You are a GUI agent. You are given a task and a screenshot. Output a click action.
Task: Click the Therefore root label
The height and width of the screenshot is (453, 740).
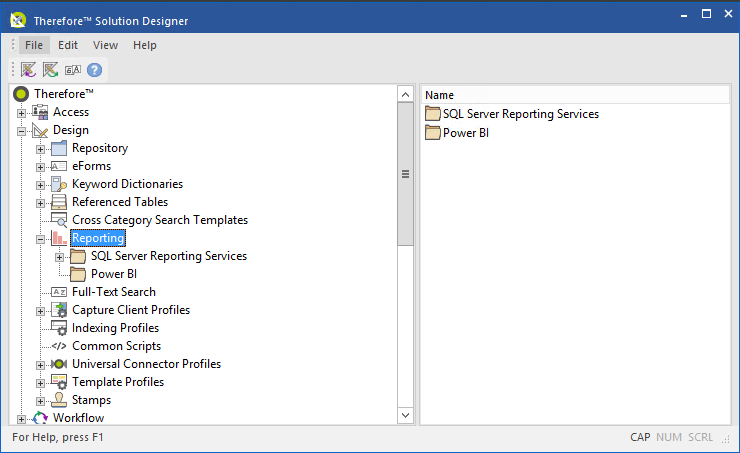pos(64,94)
